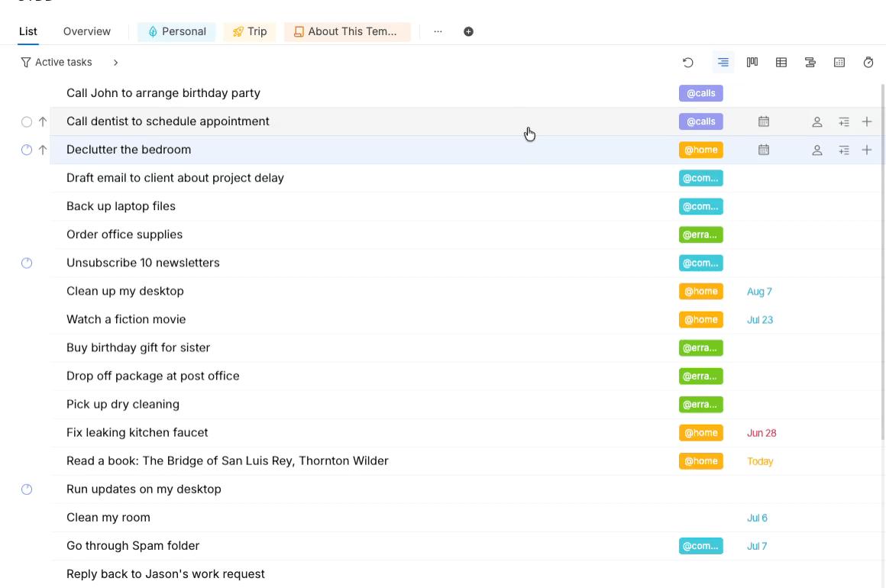Screen dimensions: 886x588
Task: Click the @com tag on Draft email task
Action: tap(700, 178)
